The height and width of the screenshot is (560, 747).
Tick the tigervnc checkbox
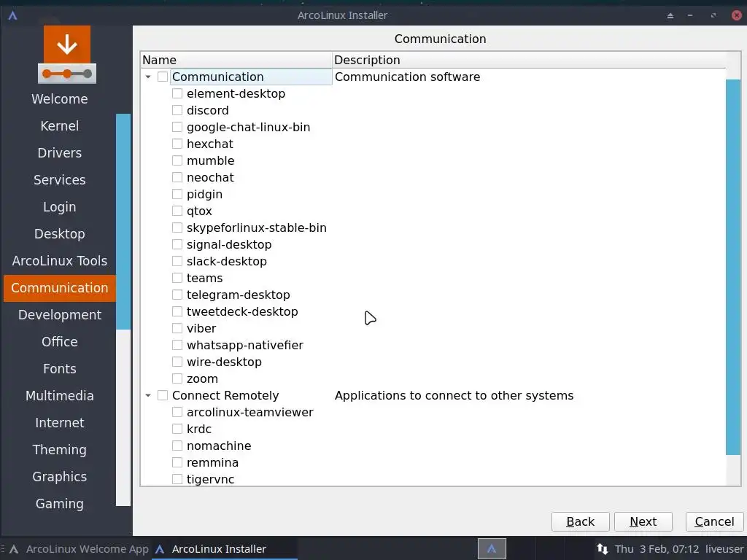[177, 479]
